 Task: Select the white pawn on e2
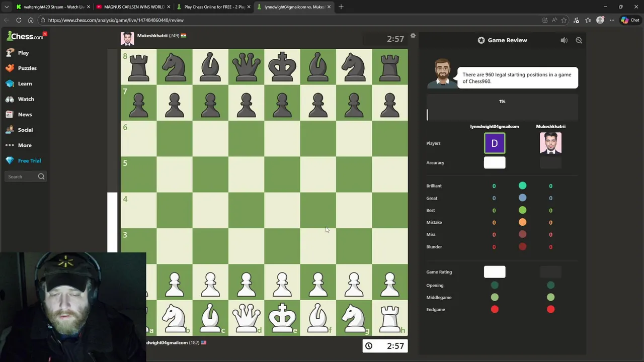click(x=282, y=283)
